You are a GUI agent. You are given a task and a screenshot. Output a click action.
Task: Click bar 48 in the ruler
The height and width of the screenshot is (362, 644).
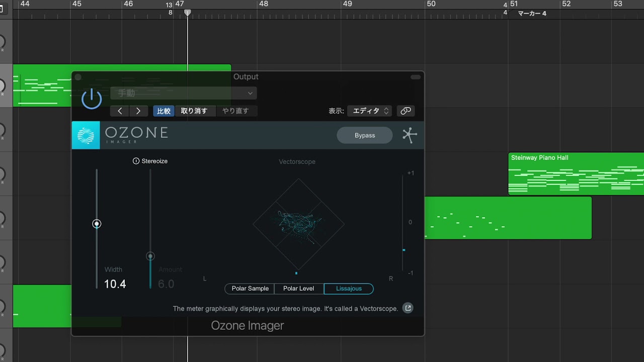tap(264, 4)
